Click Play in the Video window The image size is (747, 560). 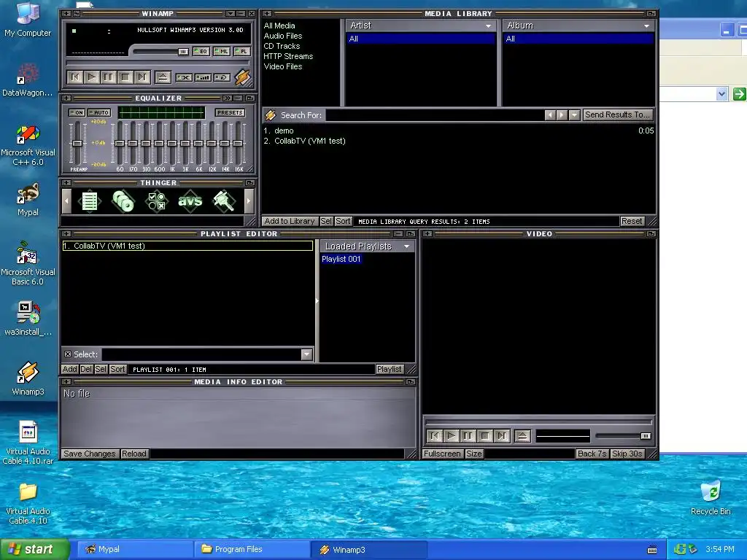click(451, 436)
